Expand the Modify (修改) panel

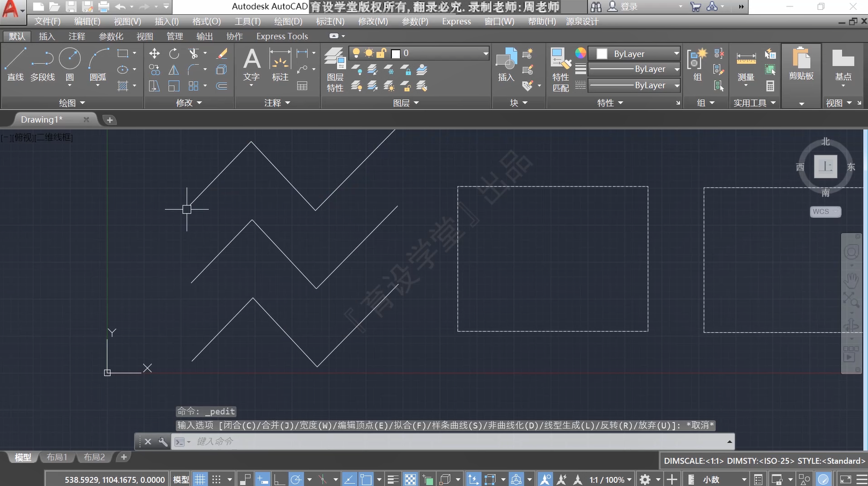189,103
